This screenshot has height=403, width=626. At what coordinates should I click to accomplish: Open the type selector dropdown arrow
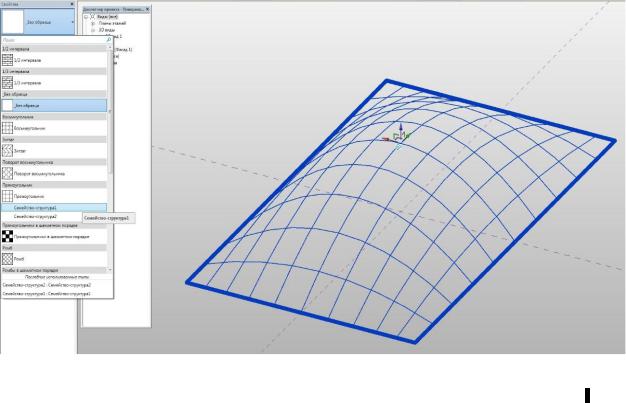(x=73, y=22)
